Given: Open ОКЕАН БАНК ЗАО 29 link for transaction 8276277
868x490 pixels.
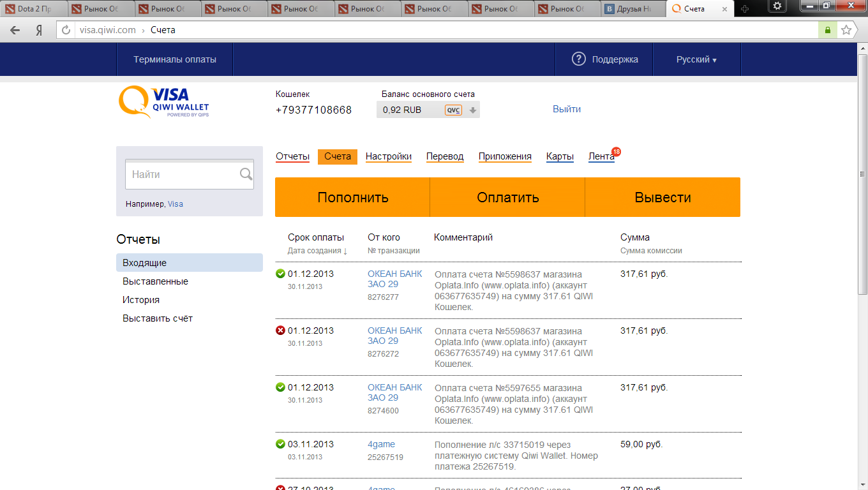Looking at the screenshot, I should click(x=395, y=279).
